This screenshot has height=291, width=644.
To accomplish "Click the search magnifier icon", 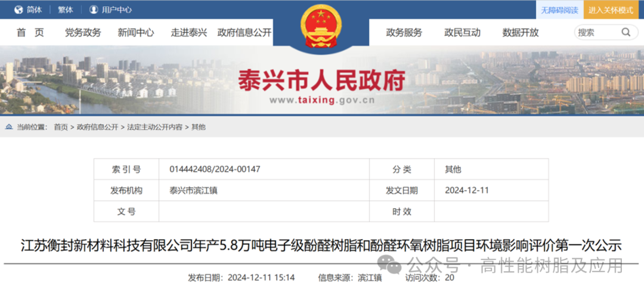I will (x=626, y=32).
